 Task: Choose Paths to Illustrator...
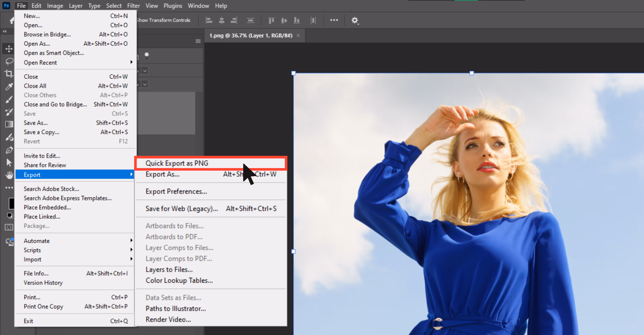click(x=211, y=309)
